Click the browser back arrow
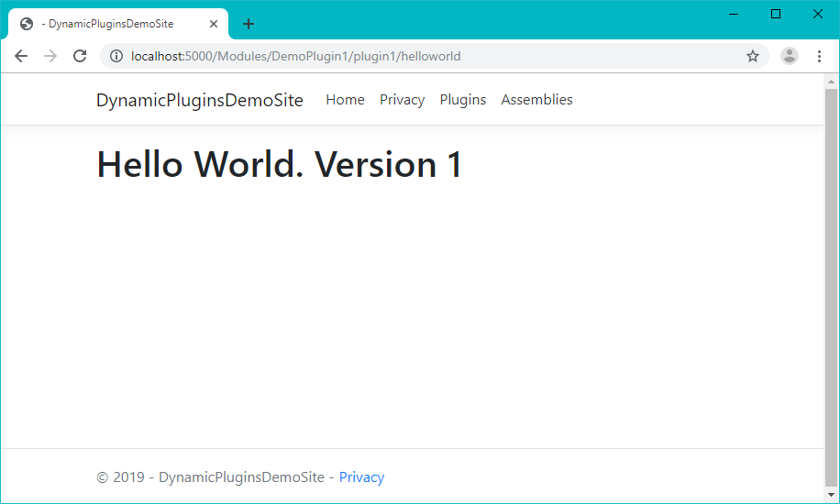Image resolution: width=840 pixels, height=504 pixels. click(x=21, y=56)
